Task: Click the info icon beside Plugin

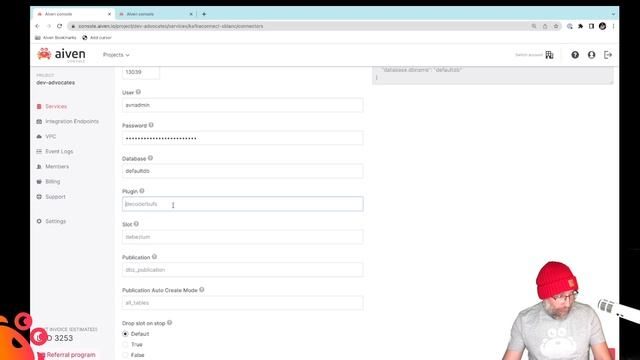Action: 142,191
